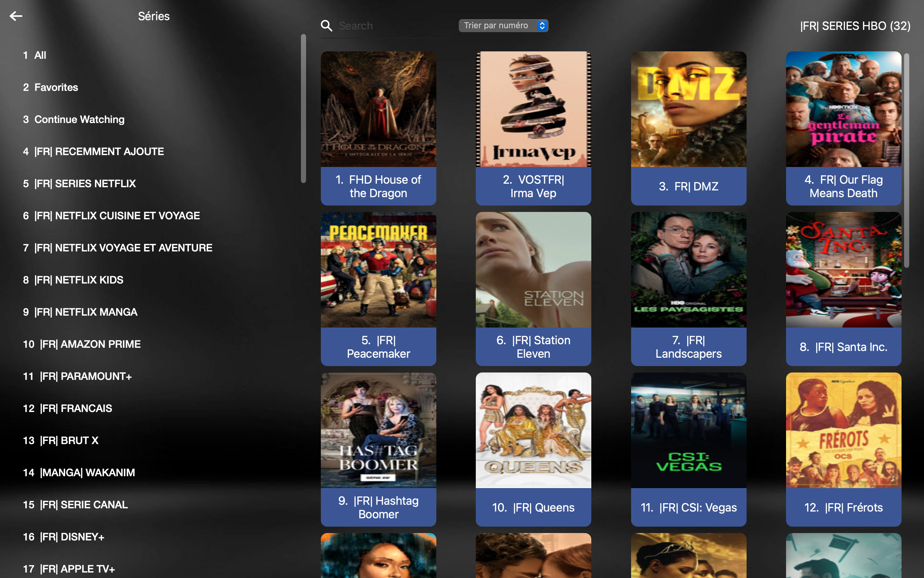Open the Landscapers poster
This screenshot has height=578, width=924.
[x=689, y=269]
